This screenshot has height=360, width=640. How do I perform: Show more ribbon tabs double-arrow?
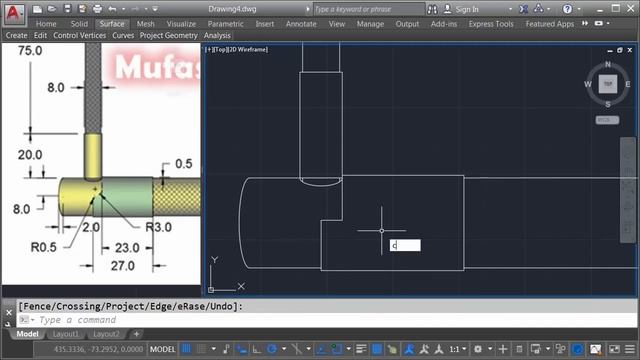585,24
